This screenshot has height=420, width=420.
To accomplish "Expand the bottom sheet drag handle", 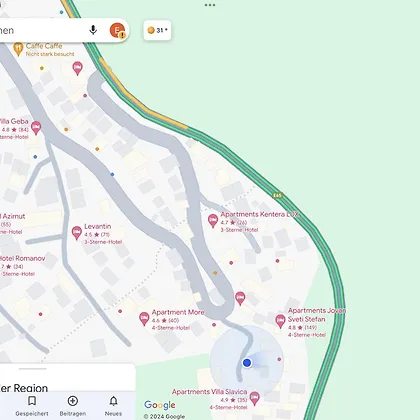I will click(33, 369).
